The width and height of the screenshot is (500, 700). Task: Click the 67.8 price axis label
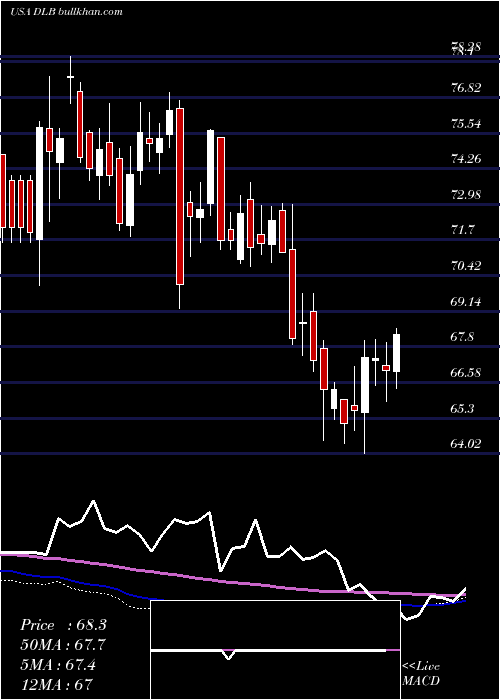[x=462, y=337]
